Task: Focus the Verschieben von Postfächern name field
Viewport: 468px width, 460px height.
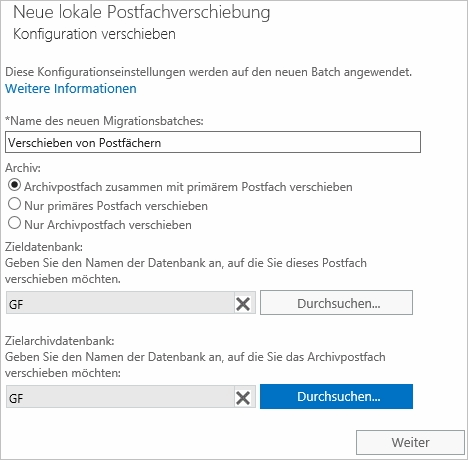Action: (x=213, y=142)
